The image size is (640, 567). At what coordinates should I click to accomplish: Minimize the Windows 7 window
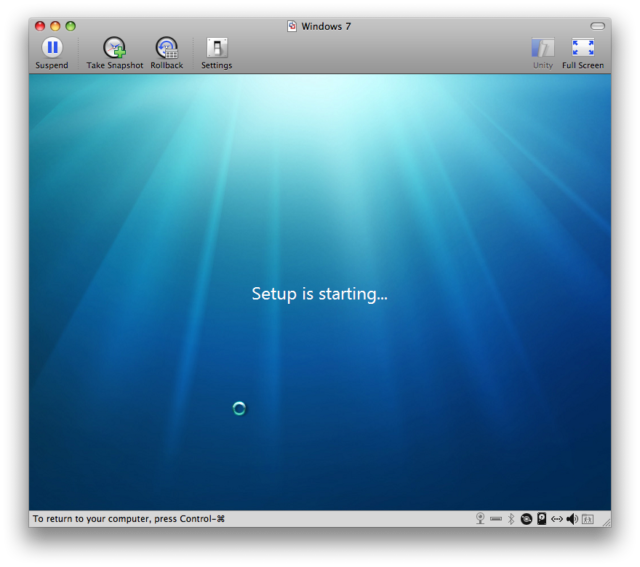coord(55,26)
